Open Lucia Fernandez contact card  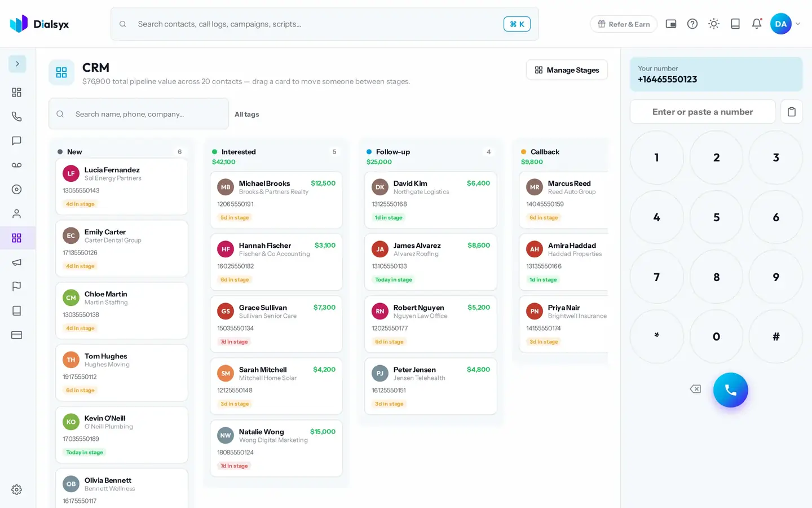122,186
